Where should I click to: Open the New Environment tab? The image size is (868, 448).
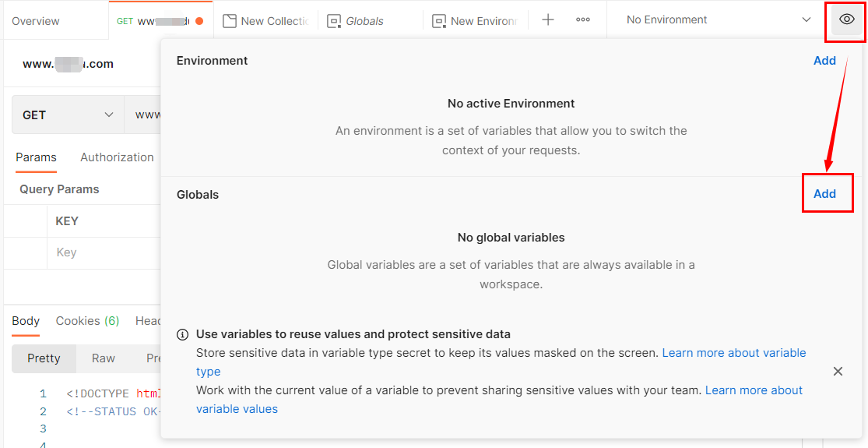click(x=475, y=21)
